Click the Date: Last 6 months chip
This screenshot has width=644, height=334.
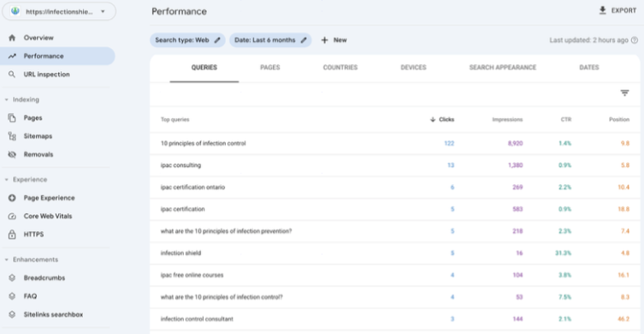tap(270, 40)
